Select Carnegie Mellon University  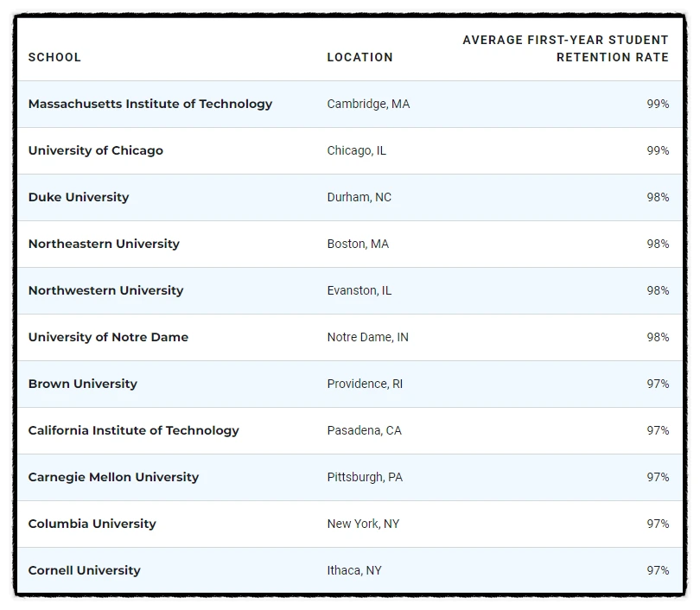tap(113, 477)
